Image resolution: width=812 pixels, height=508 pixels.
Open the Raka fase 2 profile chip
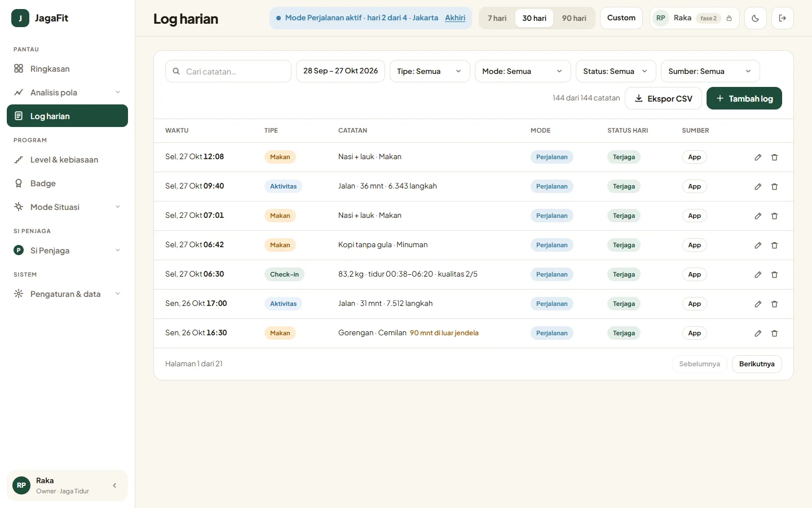coord(695,18)
